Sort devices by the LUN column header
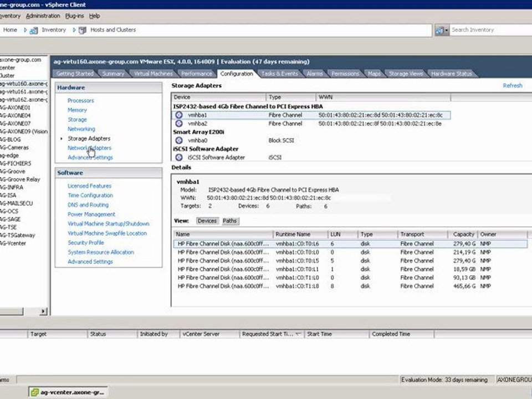532x399 pixels. (x=342, y=234)
